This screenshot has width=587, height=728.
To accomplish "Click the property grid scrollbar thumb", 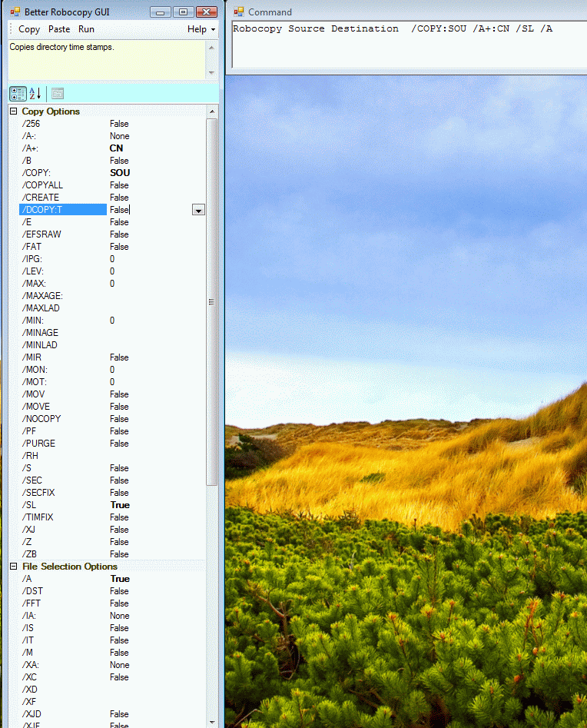I will point(212,302).
